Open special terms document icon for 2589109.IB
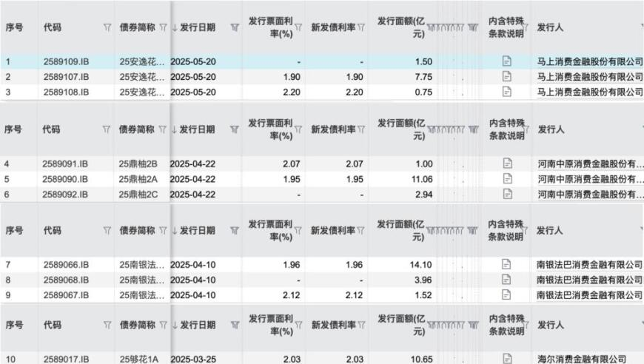 [507, 61]
